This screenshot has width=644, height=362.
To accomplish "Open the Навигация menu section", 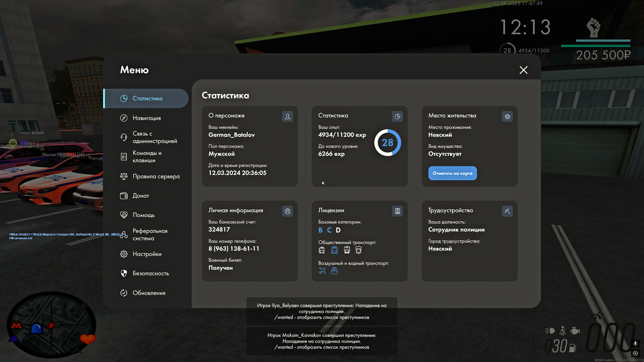I will (x=146, y=118).
